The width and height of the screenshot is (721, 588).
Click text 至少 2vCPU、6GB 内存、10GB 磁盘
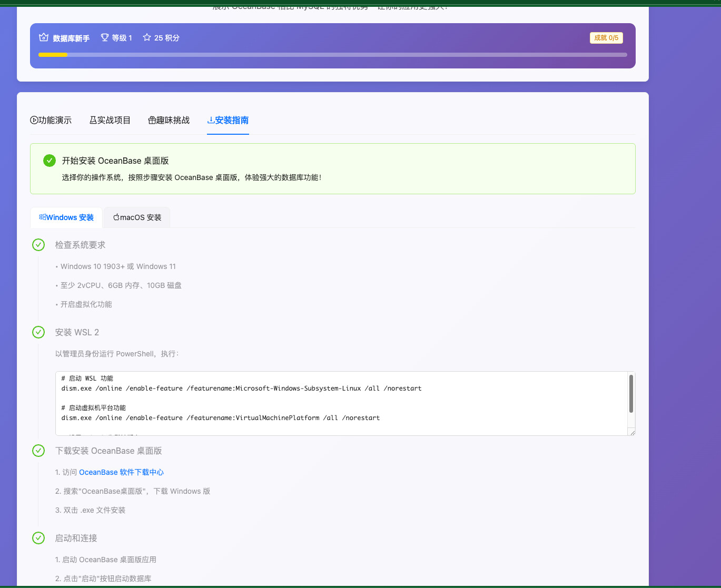pos(121,285)
